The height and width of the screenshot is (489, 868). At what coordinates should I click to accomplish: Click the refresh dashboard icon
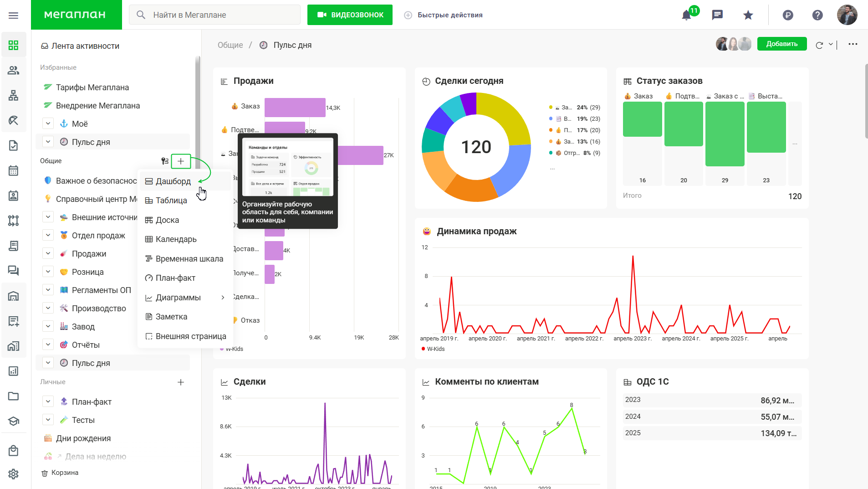pos(819,45)
